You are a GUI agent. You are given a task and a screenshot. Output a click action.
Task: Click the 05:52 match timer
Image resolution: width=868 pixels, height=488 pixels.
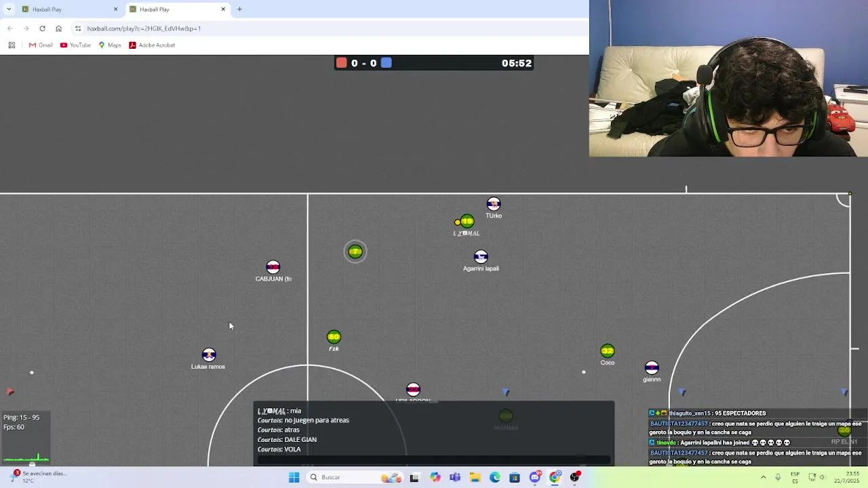coord(516,63)
